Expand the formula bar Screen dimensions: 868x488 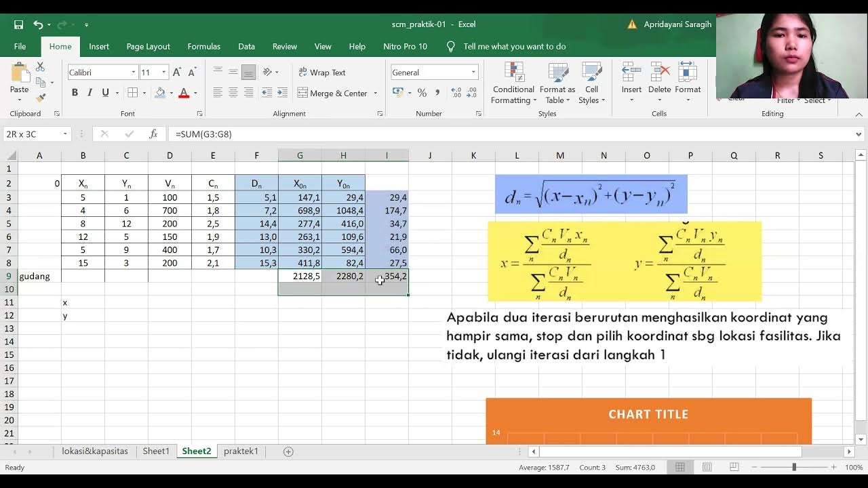click(859, 134)
